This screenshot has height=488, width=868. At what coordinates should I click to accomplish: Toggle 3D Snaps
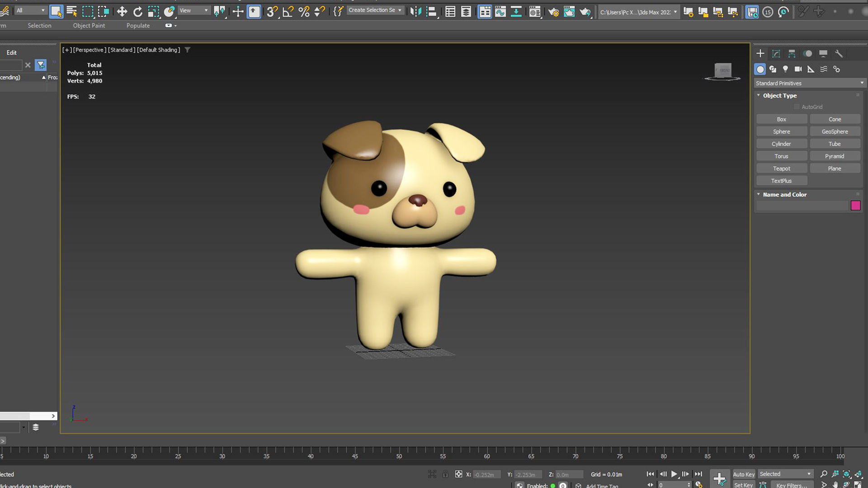click(272, 11)
